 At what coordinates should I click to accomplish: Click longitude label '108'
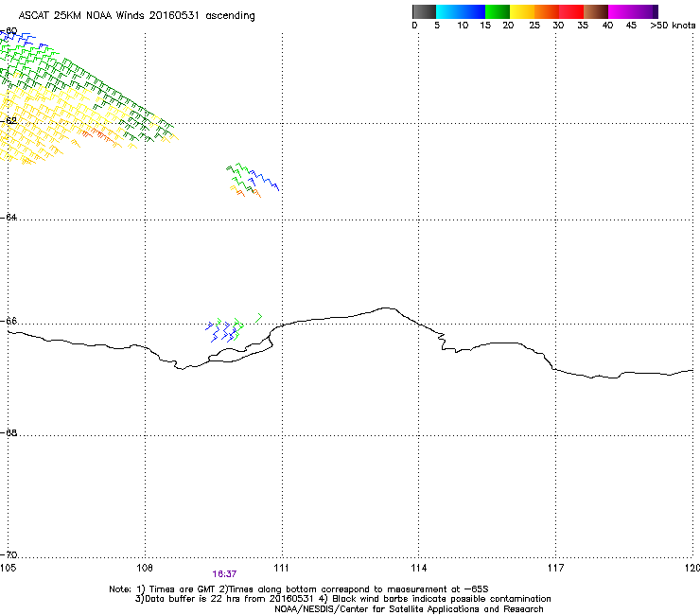(x=145, y=568)
